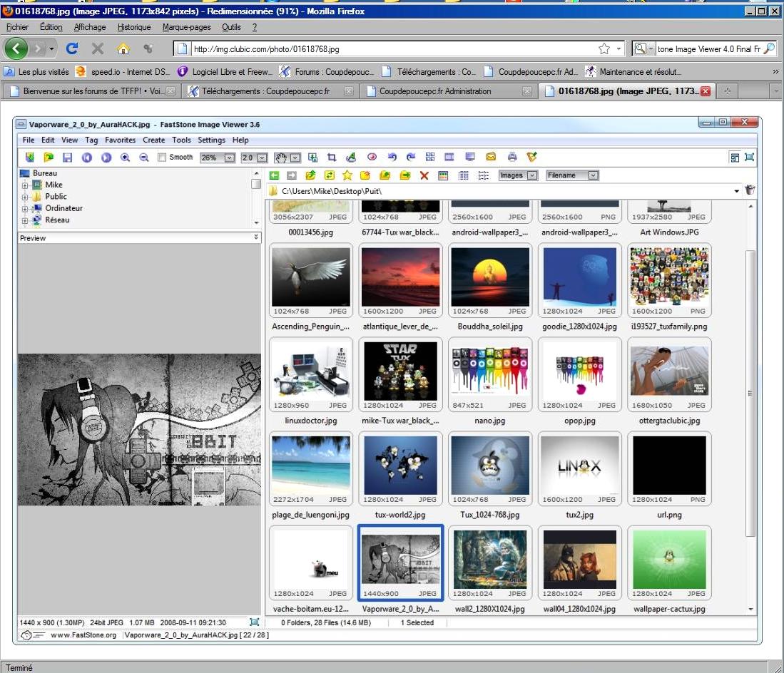
Task: Open the Fichier menu in Firefox
Action: pos(18,27)
